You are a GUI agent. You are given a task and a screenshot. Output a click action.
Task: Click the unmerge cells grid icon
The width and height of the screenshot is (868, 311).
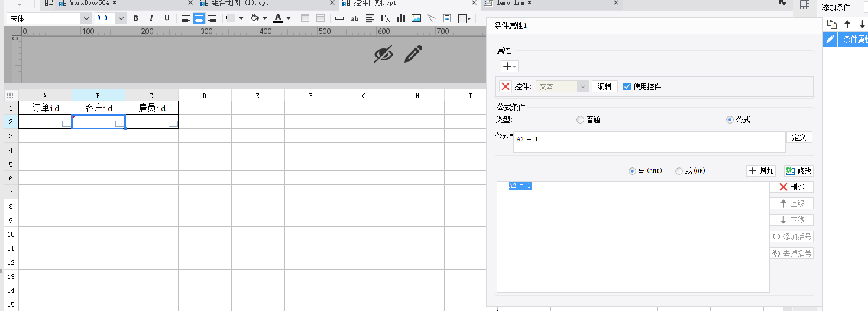320,18
